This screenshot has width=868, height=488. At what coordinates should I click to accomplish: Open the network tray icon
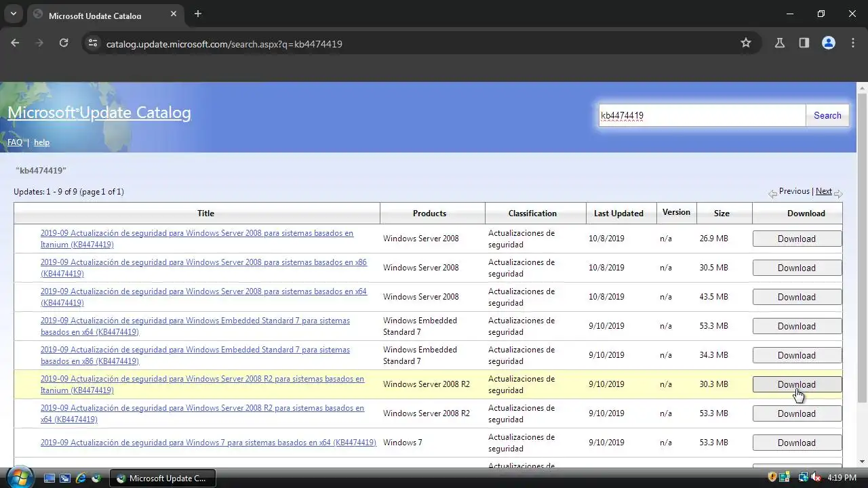(804, 478)
